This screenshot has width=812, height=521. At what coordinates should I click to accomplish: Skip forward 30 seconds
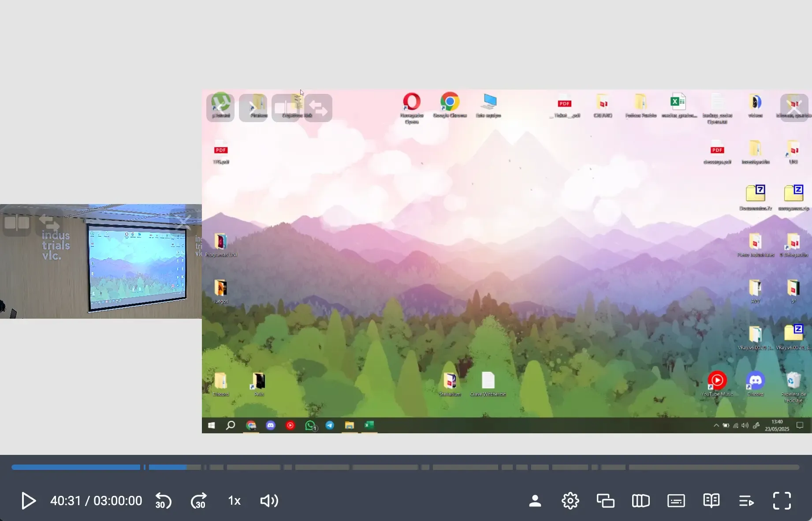click(198, 501)
